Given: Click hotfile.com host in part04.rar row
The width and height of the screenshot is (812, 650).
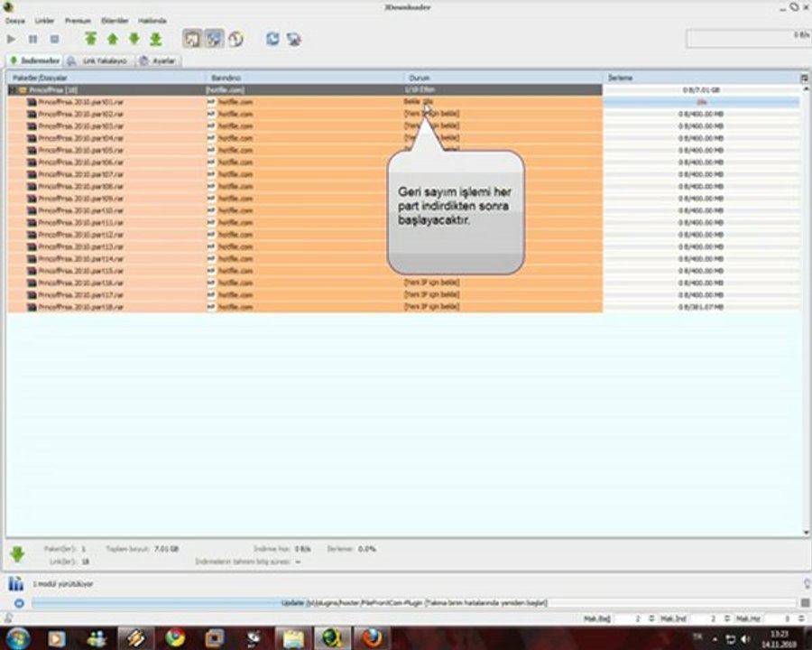Looking at the screenshot, I should 235,138.
